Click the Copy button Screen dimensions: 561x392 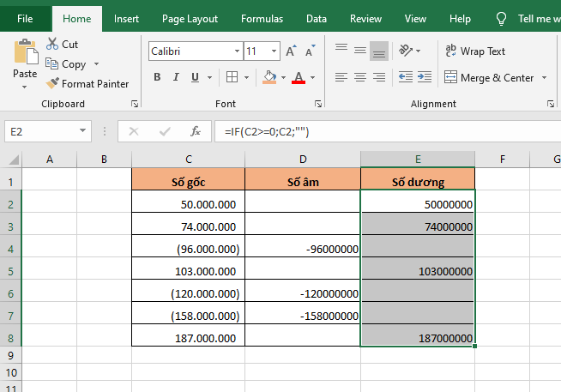click(67, 64)
